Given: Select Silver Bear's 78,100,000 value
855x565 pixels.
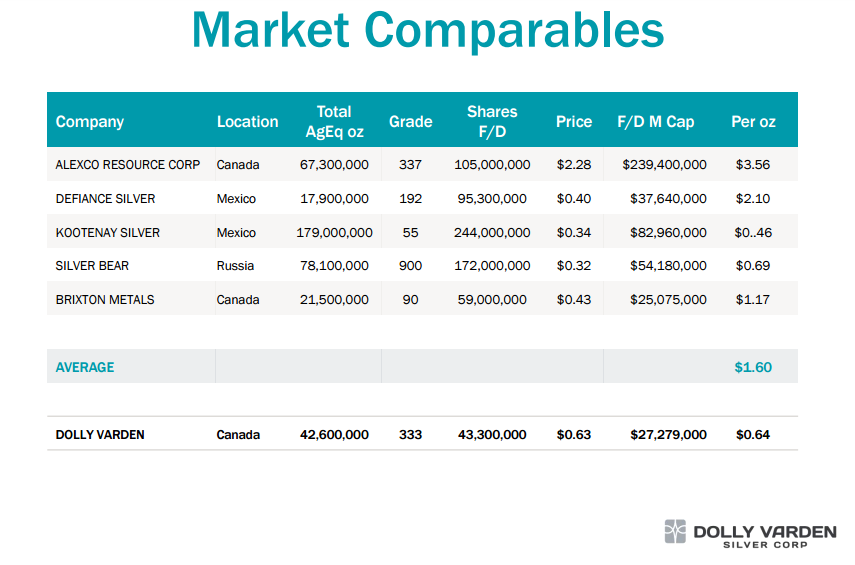Looking at the screenshot, I should click(334, 266).
